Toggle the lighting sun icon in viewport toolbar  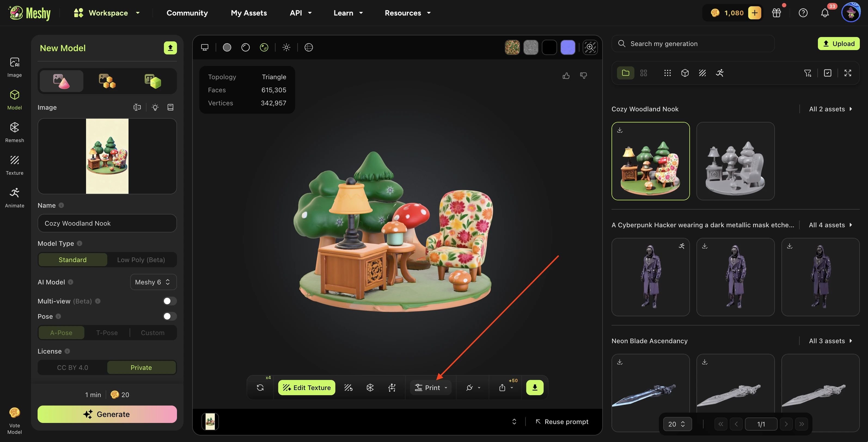(286, 48)
